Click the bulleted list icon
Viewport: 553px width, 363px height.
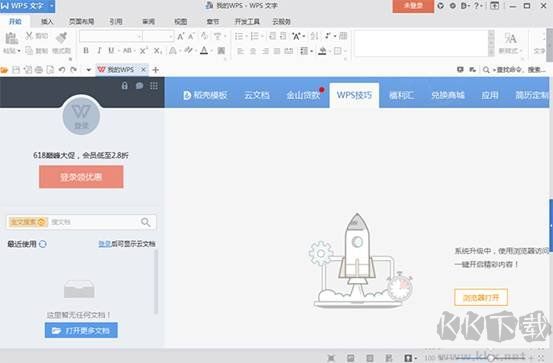239,36
